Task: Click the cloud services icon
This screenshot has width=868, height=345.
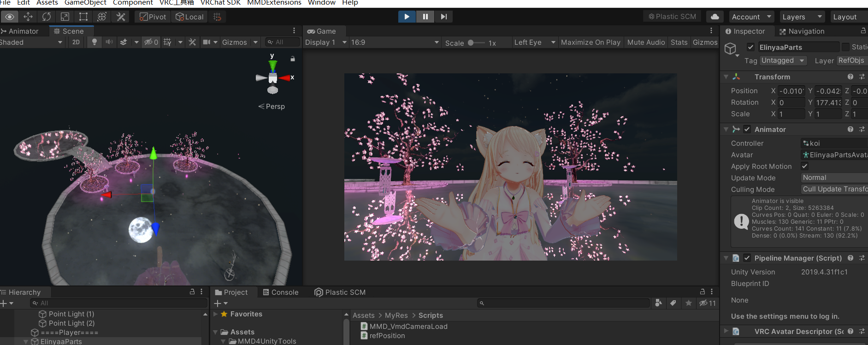Action: [x=714, y=17]
